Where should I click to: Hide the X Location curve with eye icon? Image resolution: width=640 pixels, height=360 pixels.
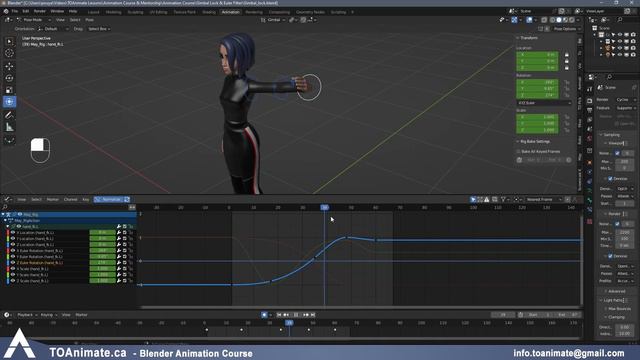point(13,233)
